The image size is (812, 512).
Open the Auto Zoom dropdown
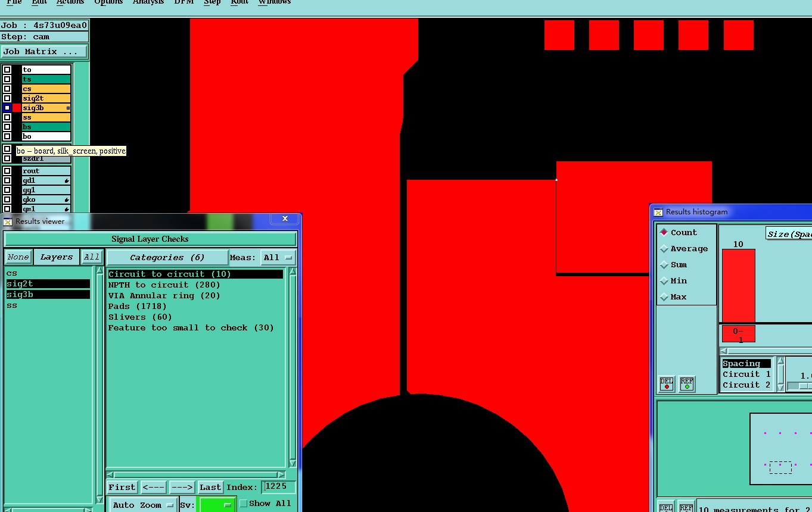[x=142, y=505]
